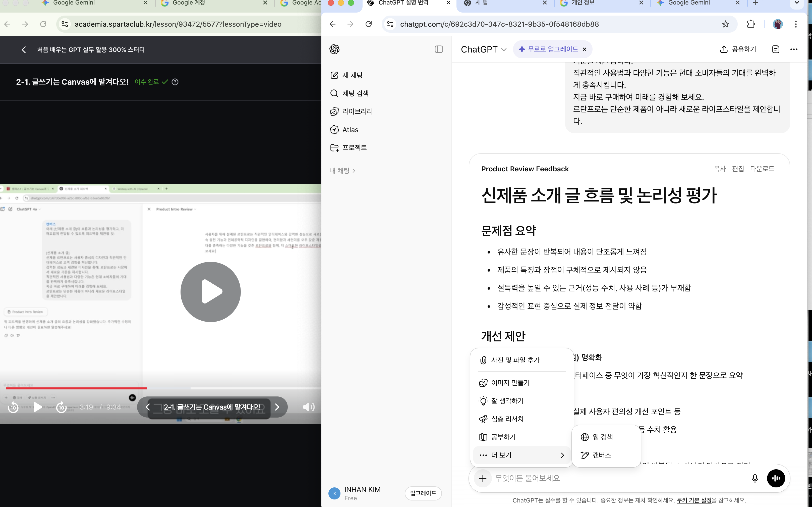Click the help question-mark icon beside 이수 완료
This screenshot has width=812, height=507.
[175, 82]
